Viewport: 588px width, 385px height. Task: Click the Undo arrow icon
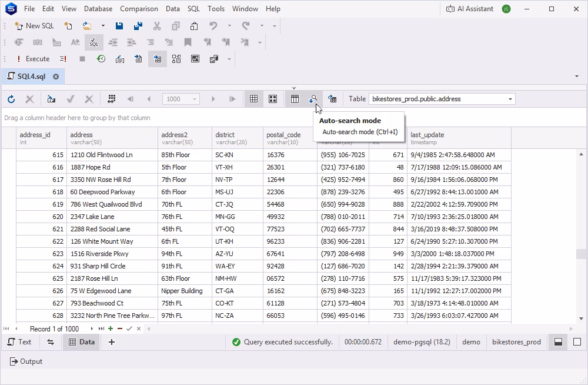[x=213, y=26]
